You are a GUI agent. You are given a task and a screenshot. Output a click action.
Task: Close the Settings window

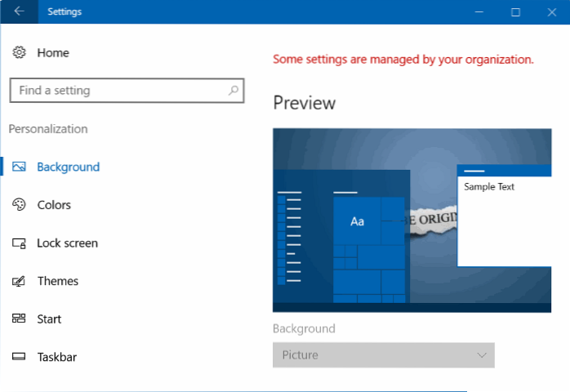pos(552,12)
